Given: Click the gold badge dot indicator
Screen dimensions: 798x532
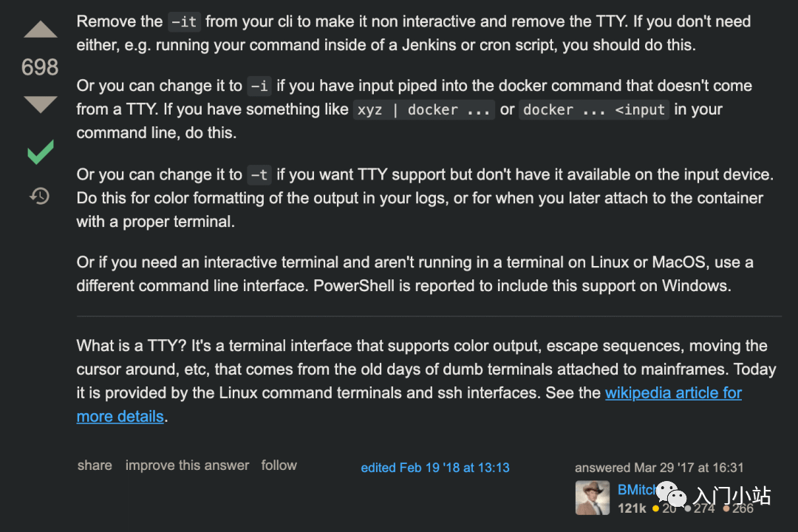Looking at the screenshot, I should pos(655,508).
